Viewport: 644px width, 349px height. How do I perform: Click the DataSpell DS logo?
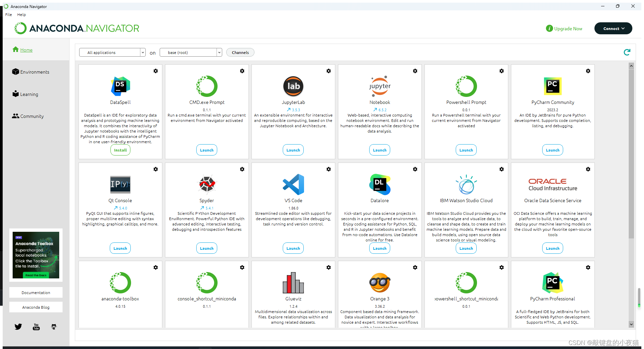click(x=120, y=86)
